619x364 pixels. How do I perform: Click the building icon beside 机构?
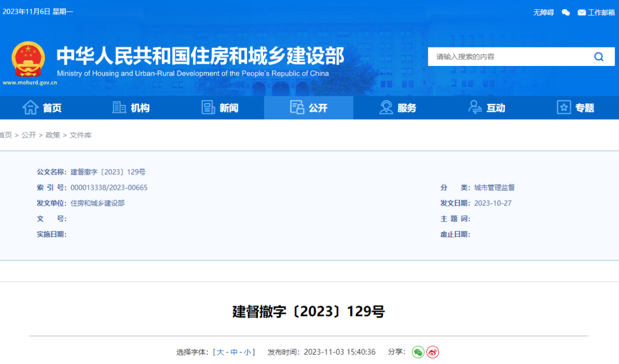point(119,107)
